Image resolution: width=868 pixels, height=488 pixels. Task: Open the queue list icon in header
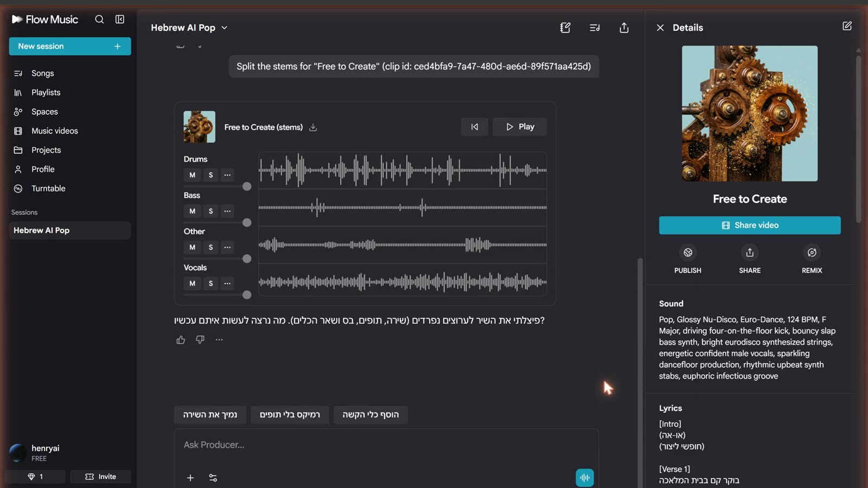point(595,28)
